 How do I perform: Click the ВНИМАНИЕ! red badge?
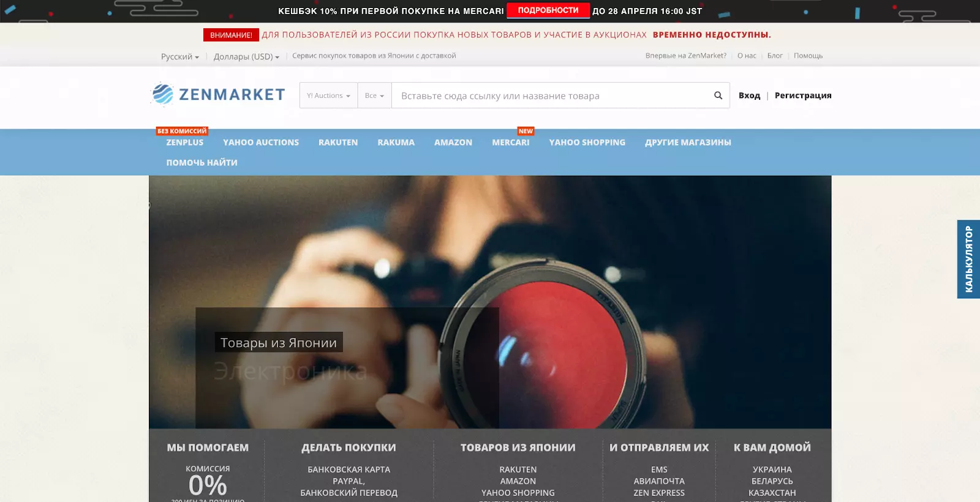click(231, 35)
